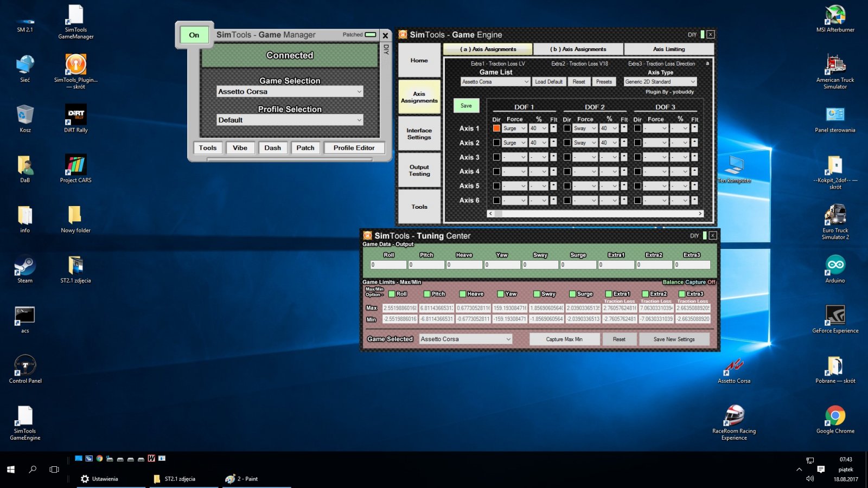The height and width of the screenshot is (488, 868).
Task: Open Axis 1 DOF 2 Sway force dropdown
Action: [585, 129]
